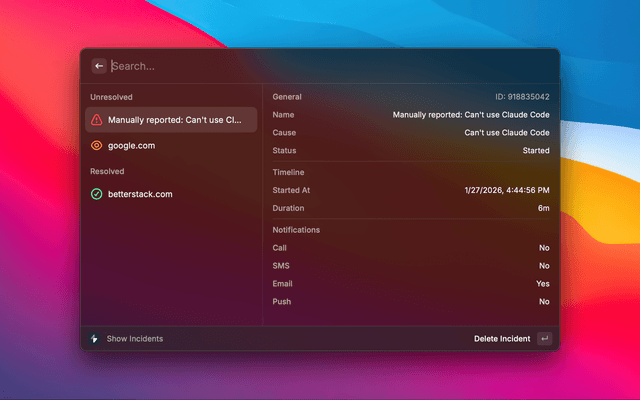The image size is (640, 400).
Task: Click the Started status value
Action: tap(535, 151)
